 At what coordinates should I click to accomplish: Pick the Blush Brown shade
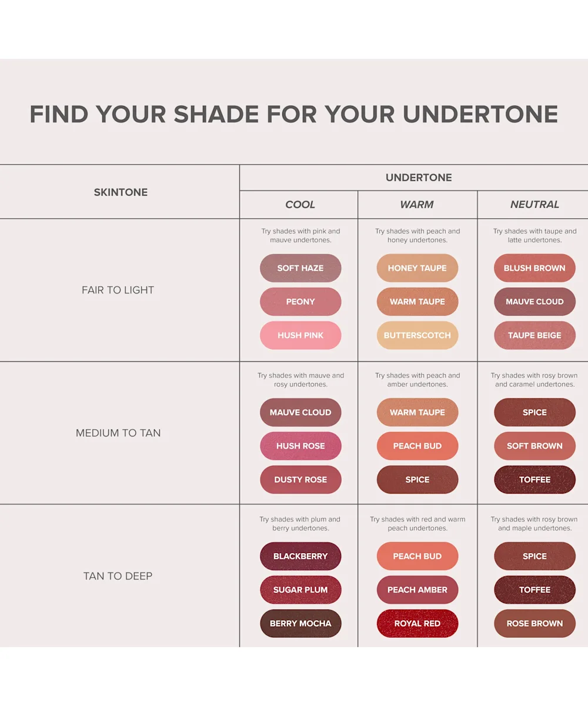click(x=534, y=268)
